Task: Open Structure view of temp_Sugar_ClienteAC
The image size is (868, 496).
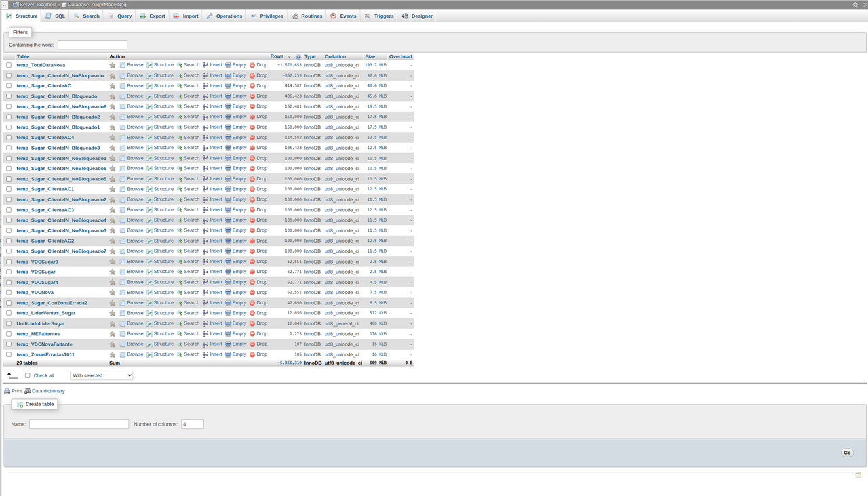Action: 163,85
